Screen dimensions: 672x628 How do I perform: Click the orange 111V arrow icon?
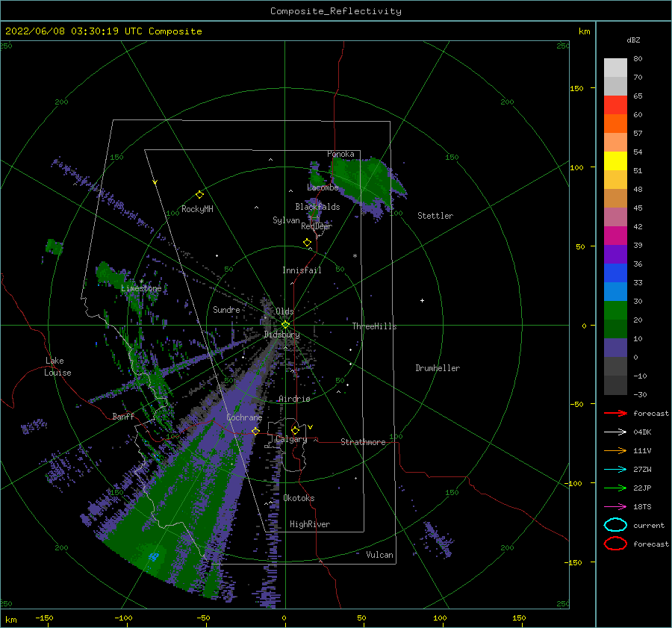(615, 450)
